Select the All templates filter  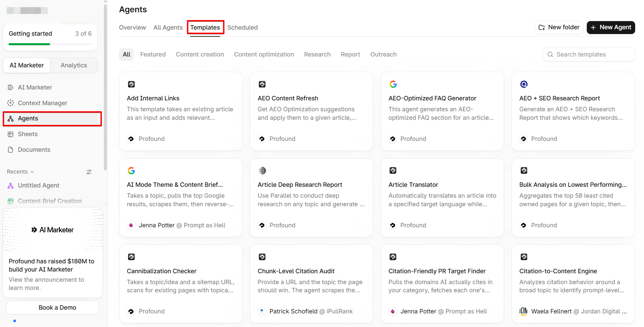point(126,54)
